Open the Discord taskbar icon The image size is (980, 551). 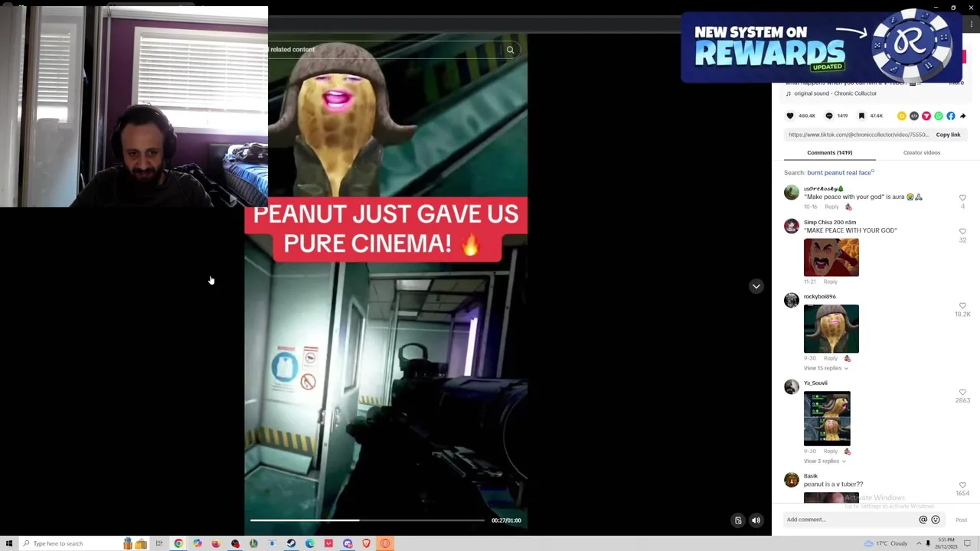coord(348,543)
